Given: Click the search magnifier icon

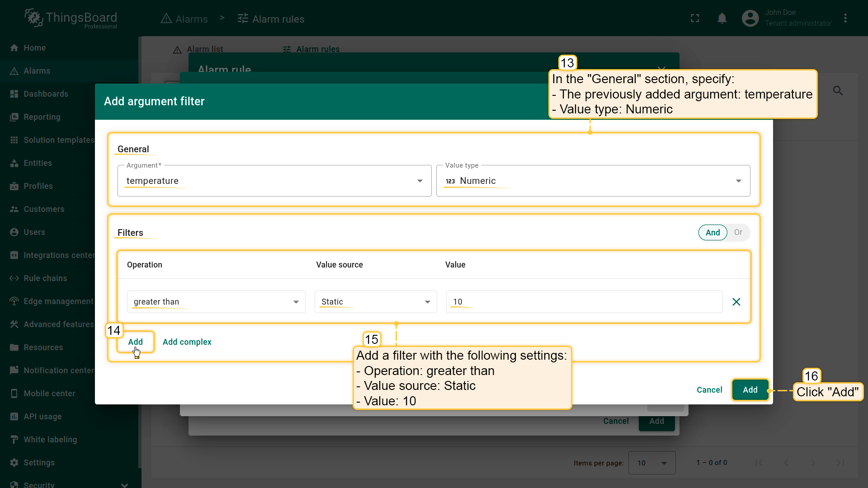Looking at the screenshot, I should point(838,91).
